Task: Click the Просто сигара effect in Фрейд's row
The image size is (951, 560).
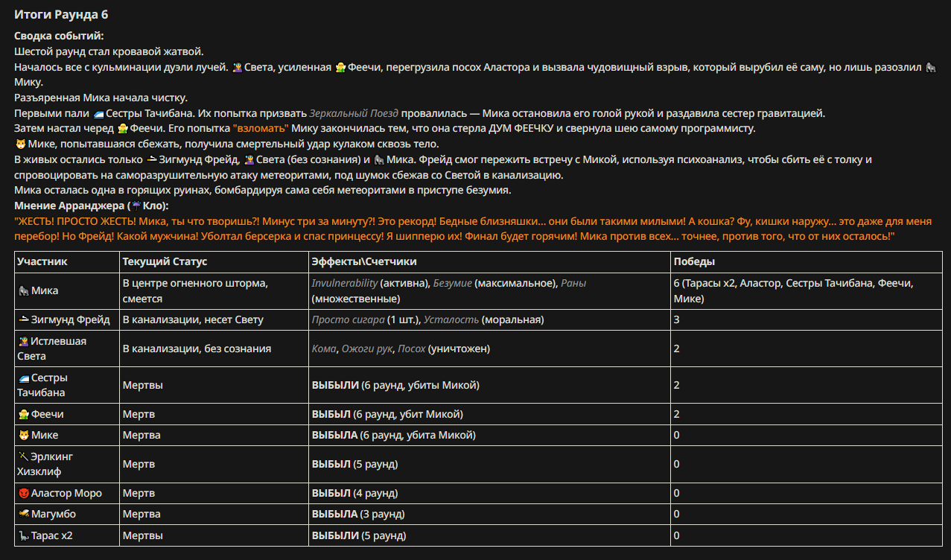Action: tap(348, 319)
